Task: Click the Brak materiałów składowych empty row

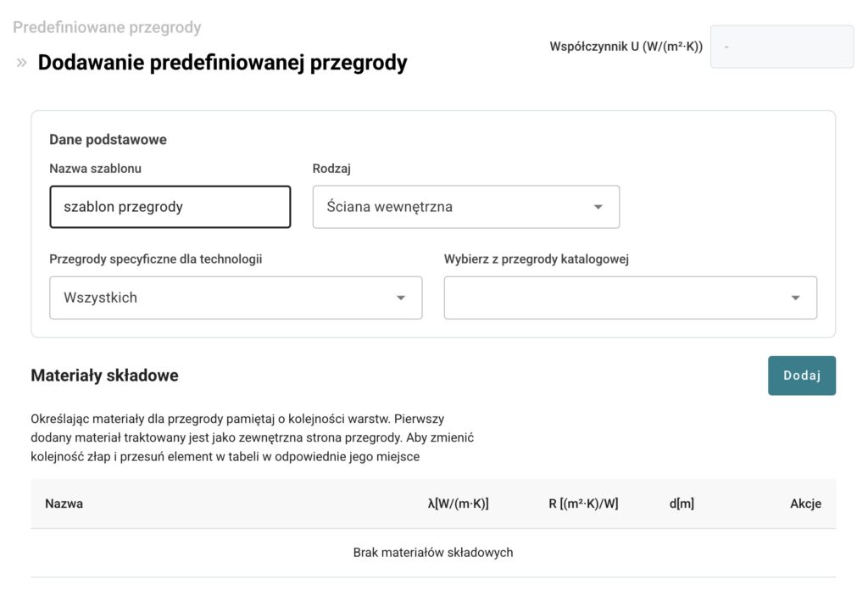Action: [x=433, y=553]
